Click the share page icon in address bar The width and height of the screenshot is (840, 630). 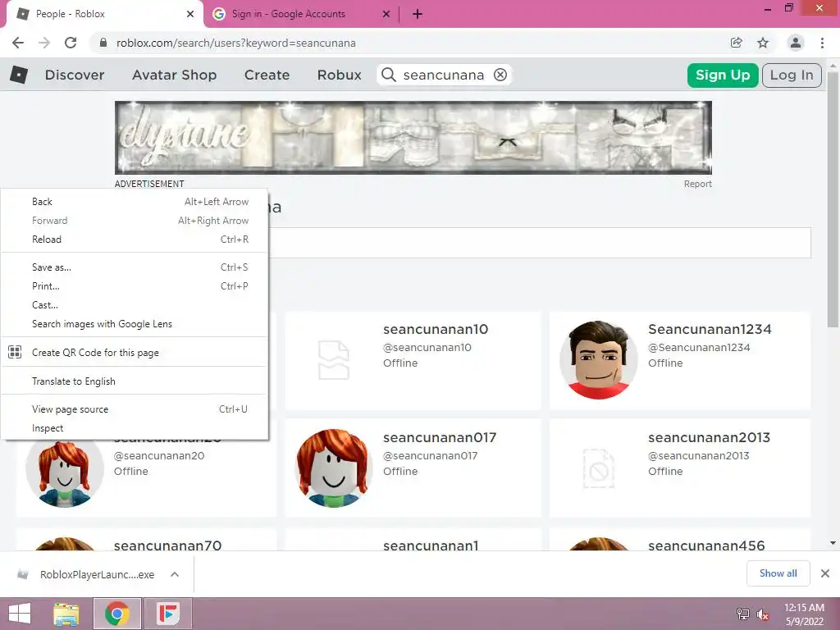737,43
